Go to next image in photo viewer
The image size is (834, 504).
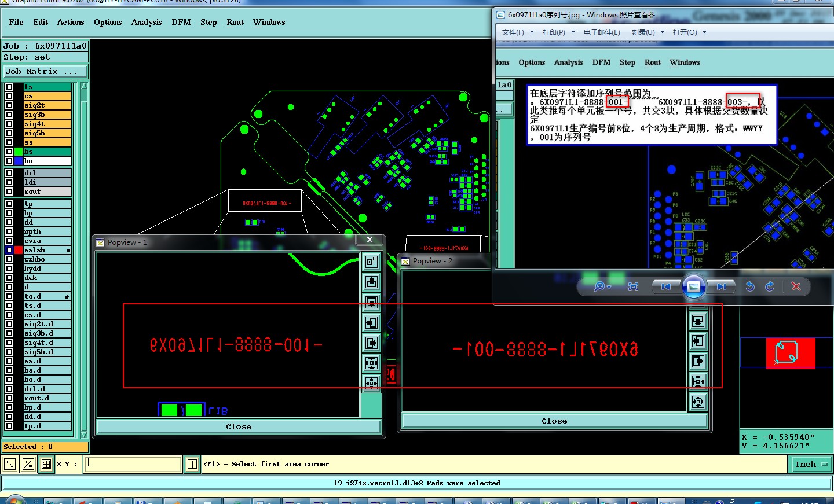[x=721, y=286]
